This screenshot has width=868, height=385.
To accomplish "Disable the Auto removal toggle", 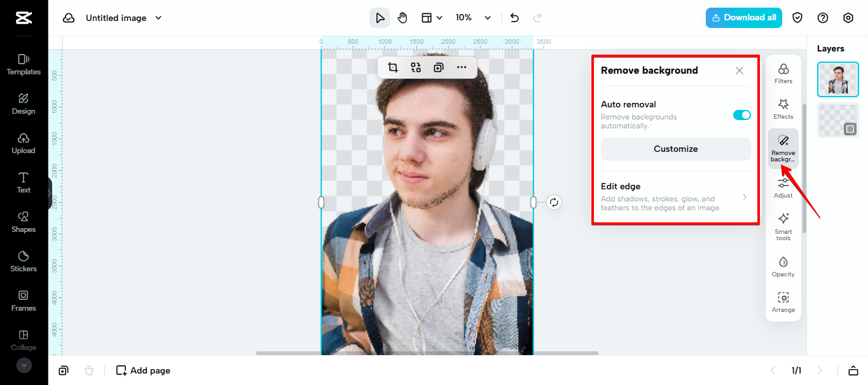I will click(x=741, y=115).
